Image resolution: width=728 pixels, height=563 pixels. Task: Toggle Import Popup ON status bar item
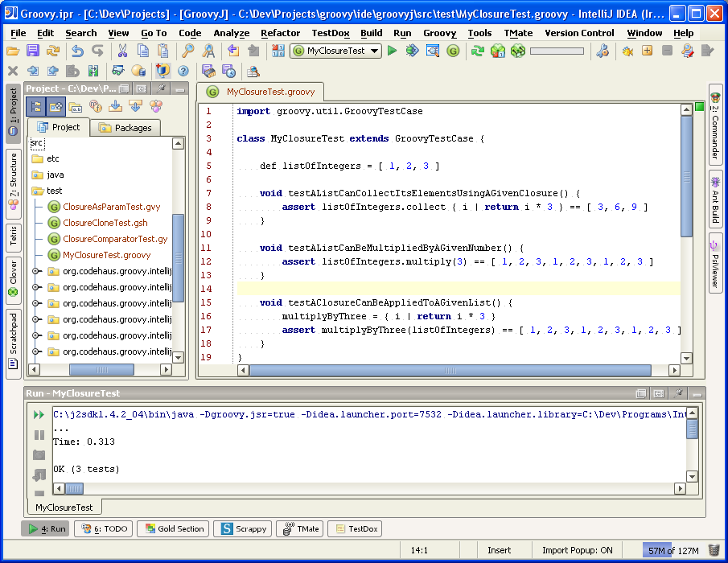(577, 550)
